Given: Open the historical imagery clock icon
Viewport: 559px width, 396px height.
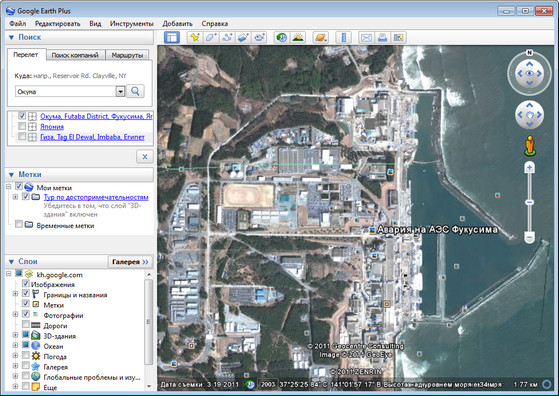Looking at the screenshot, I should tap(282, 37).
